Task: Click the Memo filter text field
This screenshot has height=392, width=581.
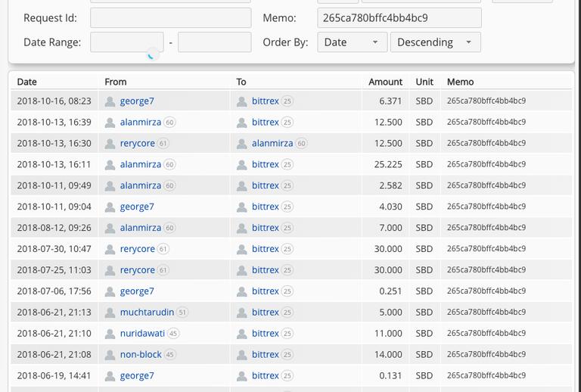Action: pos(399,18)
